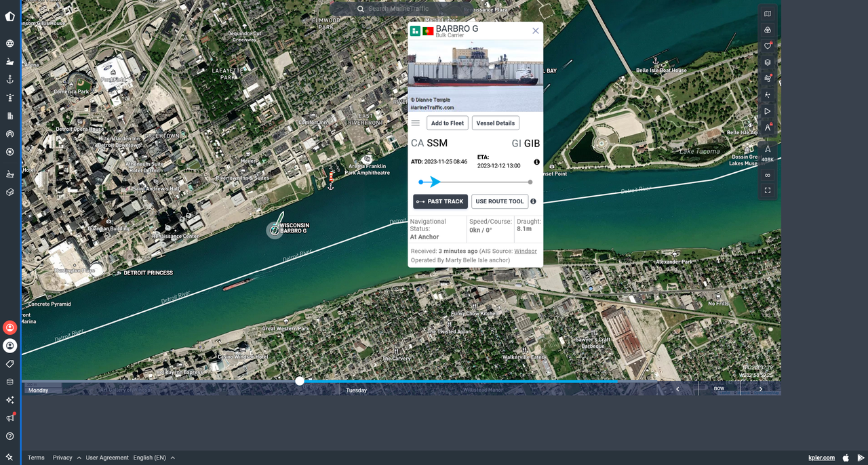This screenshot has height=465, width=868.
Task: Open the hamburger menu in vessel popup
Action: pyautogui.click(x=416, y=123)
